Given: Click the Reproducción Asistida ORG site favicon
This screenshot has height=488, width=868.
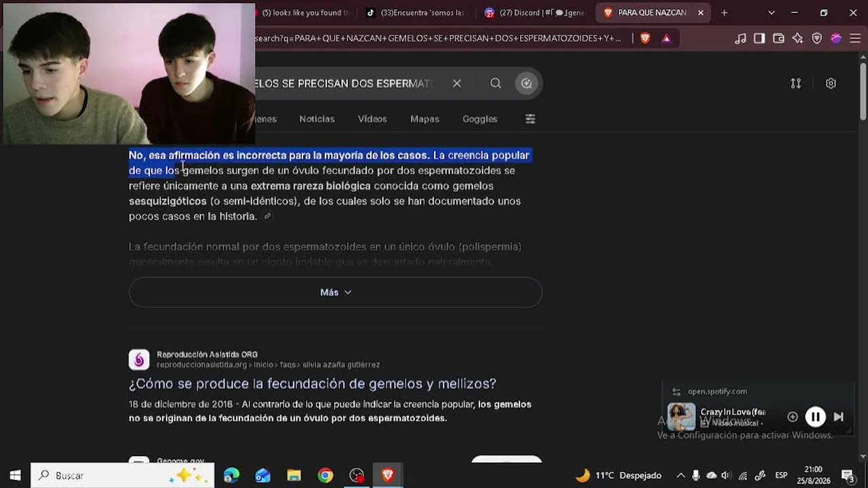Looking at the screenshot, I should click(139, 359).
